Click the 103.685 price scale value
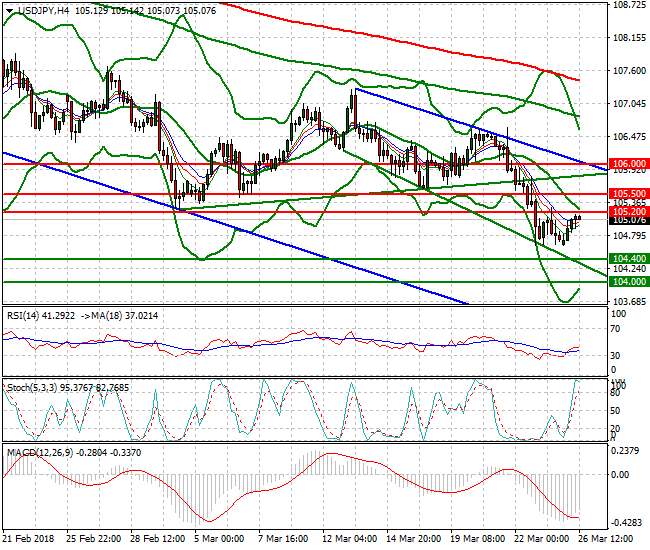This screenshot has height=550, width=650. click(x=629, y=301)
